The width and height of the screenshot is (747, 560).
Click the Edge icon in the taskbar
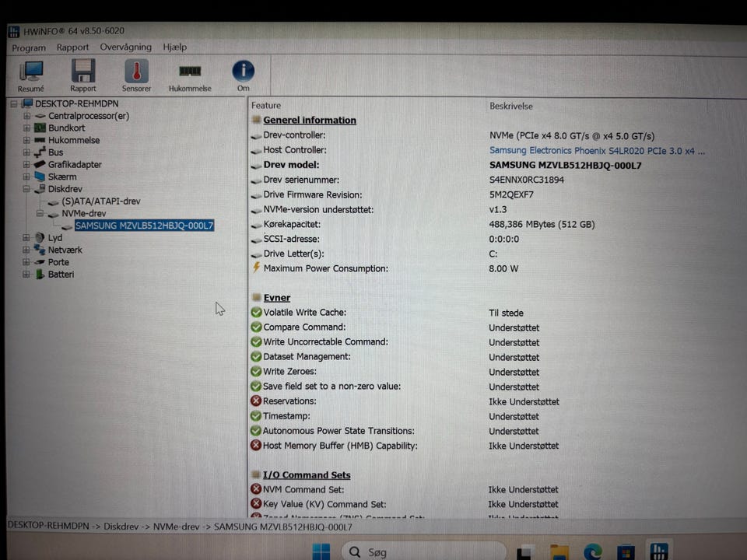592,551
